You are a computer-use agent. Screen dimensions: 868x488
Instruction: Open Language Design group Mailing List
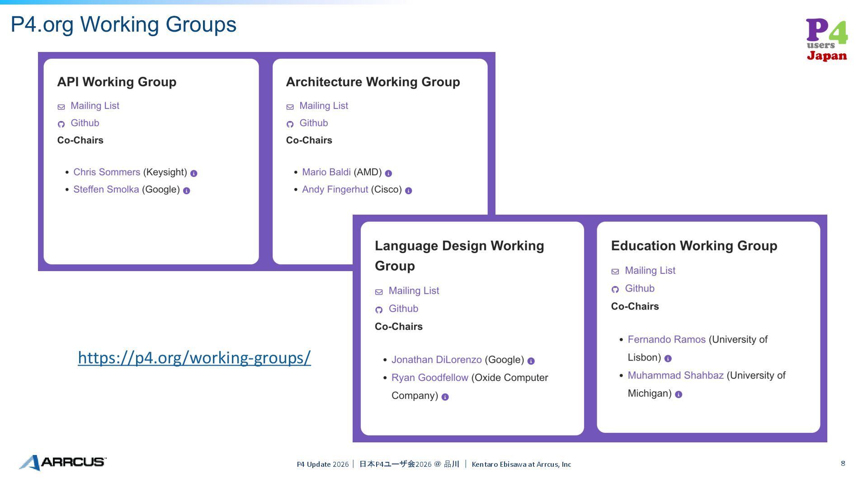[413, 291]
